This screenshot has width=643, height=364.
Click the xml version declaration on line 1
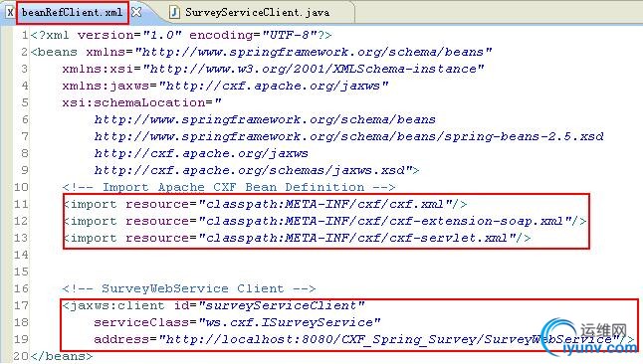pos(181,35)
